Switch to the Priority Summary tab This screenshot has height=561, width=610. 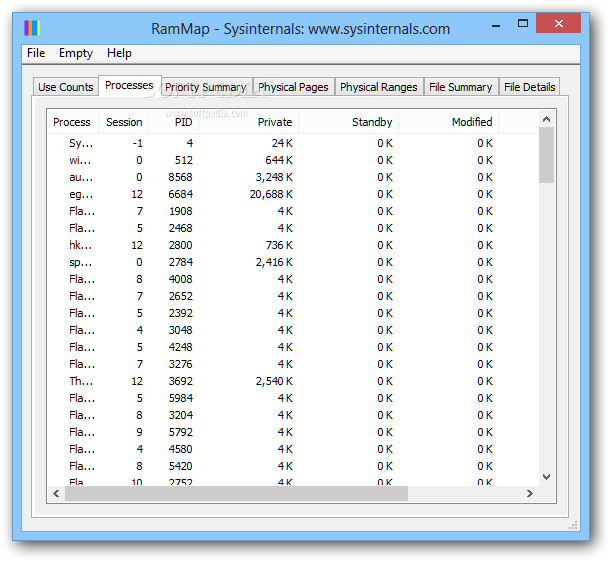(x=206, y=87)
